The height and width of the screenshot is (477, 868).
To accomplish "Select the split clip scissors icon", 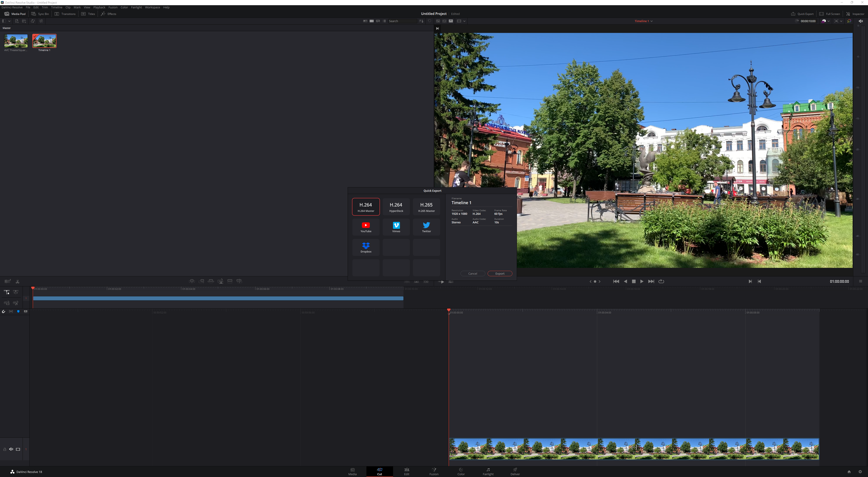I will [18, 281].
